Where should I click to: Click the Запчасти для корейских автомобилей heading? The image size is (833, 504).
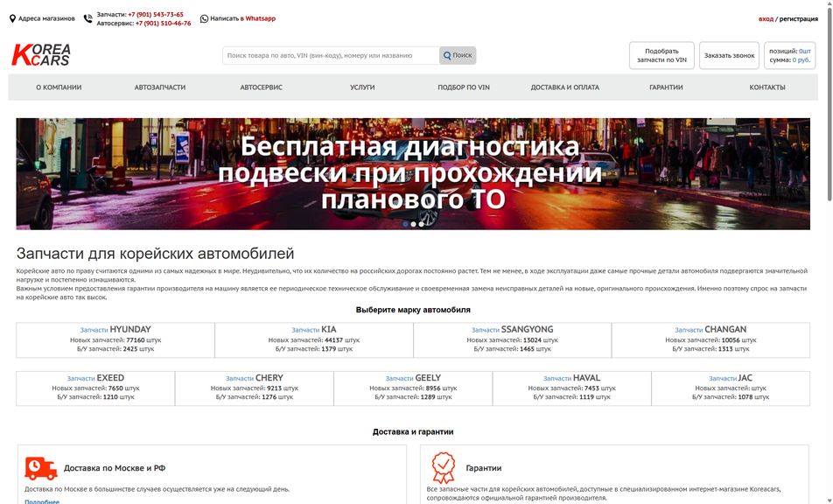pyautogui.click(x=155, y=254)
